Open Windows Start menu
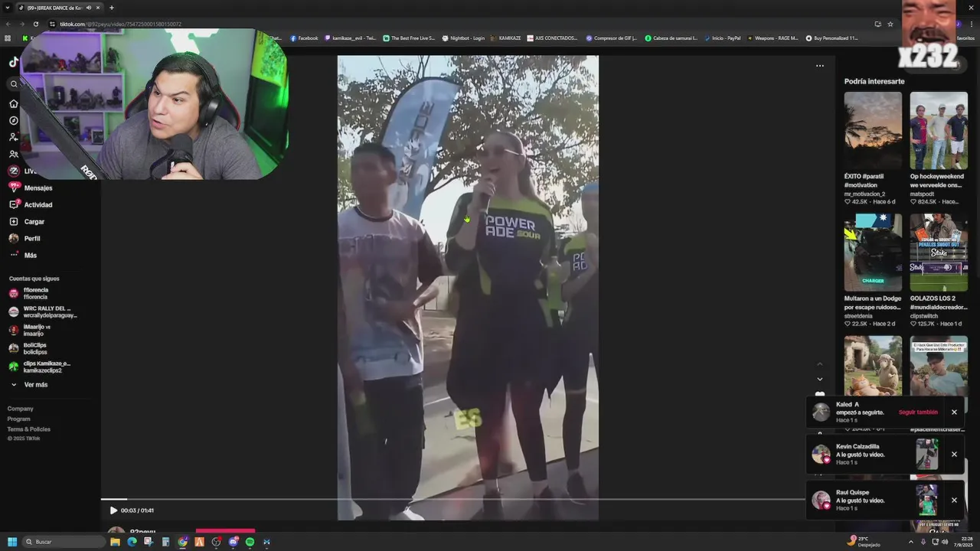This screenshot has width=980, height=551. (12, 542)
